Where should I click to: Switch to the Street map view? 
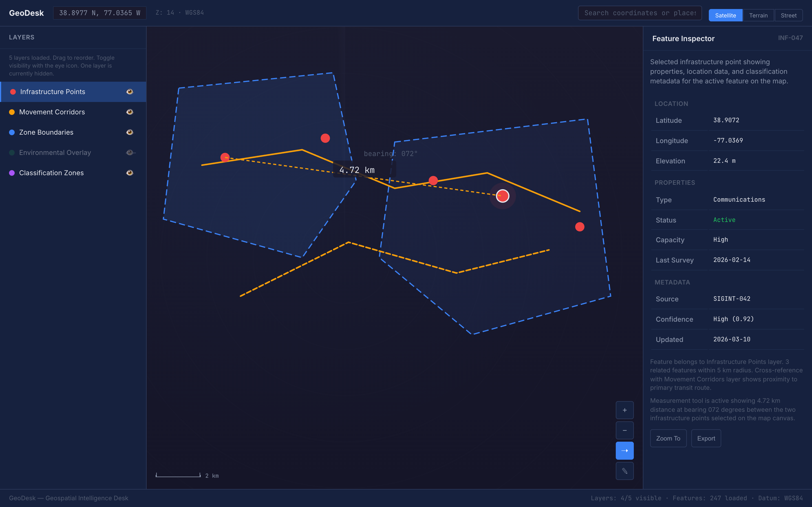788,15
